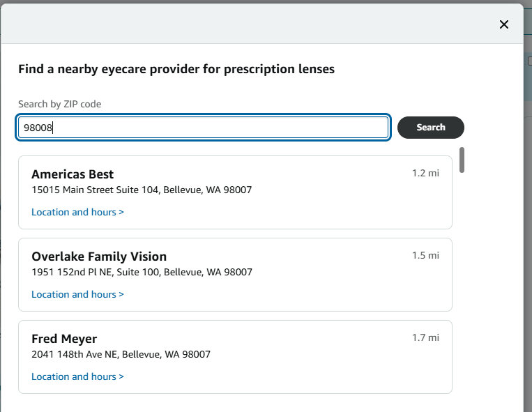This screenshot has height=412, width=532.
Task: Select the Overlake Family Vision provider name
Action: 99,257
